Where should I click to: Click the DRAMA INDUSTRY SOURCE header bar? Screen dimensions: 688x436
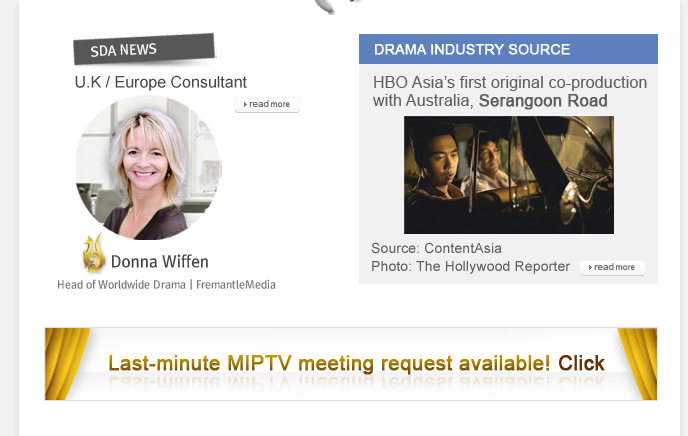point(508,49)
